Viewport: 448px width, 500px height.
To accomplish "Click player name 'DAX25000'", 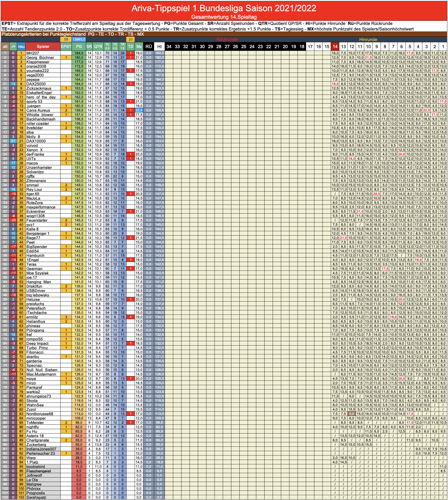I will coord(36,84).
